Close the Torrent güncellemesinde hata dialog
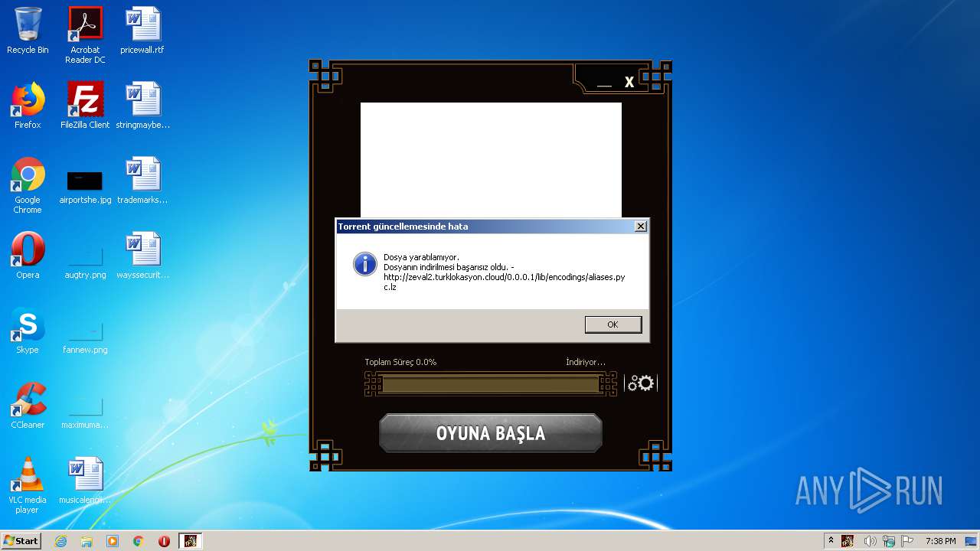This screenshot has width=980, height=551. tap(641, 226)
